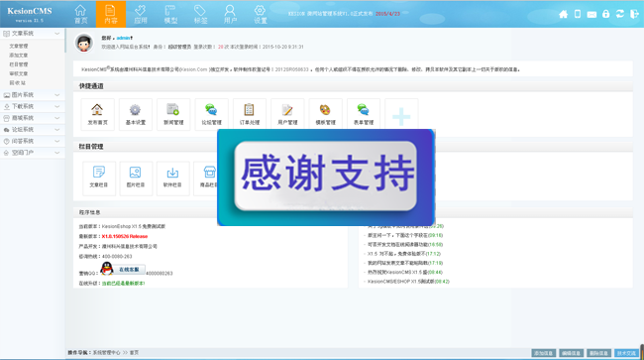Click the 论坛系统 cloud icon in sidebar
The height and width of the screenshot is (360, 644).
point(6,130)
